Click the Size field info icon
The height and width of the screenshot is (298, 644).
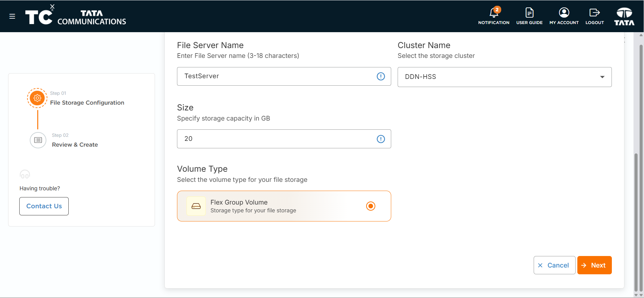[x=381, y=139]
